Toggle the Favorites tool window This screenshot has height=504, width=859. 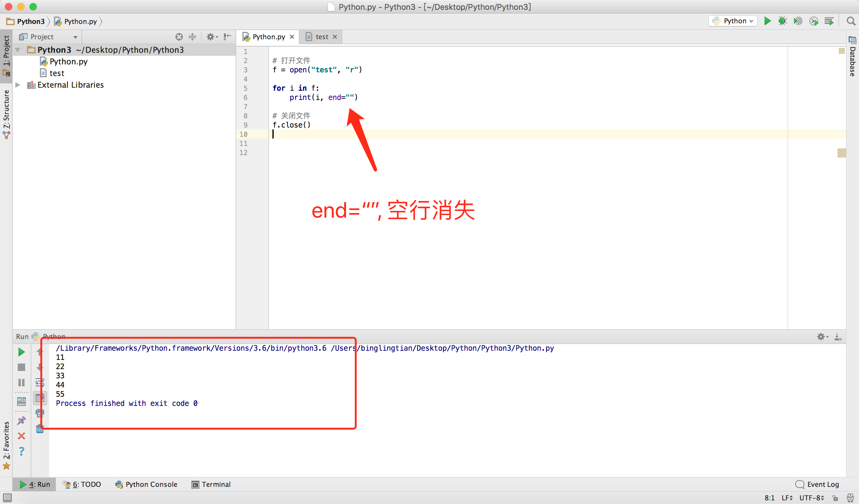pos(6,445)
